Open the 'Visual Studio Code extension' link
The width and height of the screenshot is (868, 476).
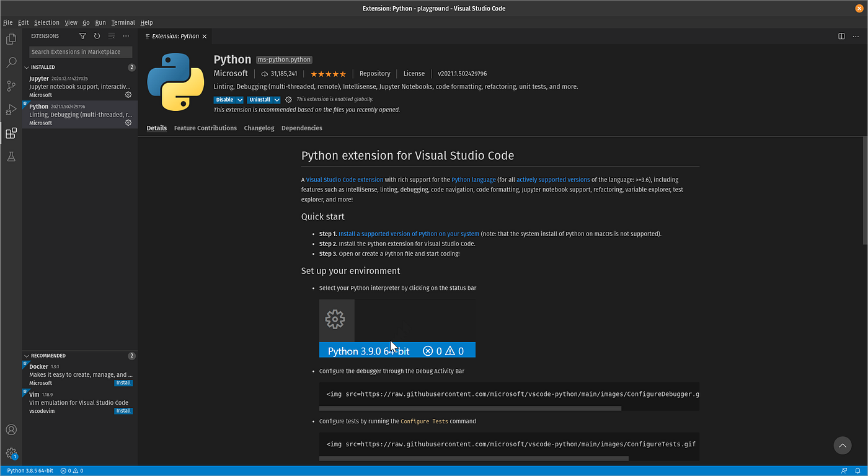coord(345,180)
